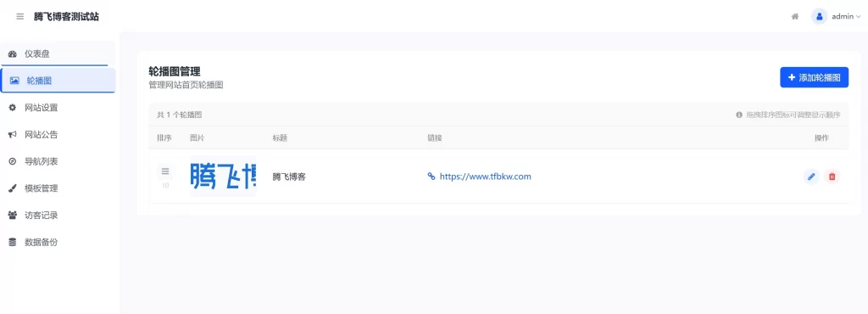868x314 pixels.
Task: Click the plus icon on add button
Action: [x=792, y=77]
